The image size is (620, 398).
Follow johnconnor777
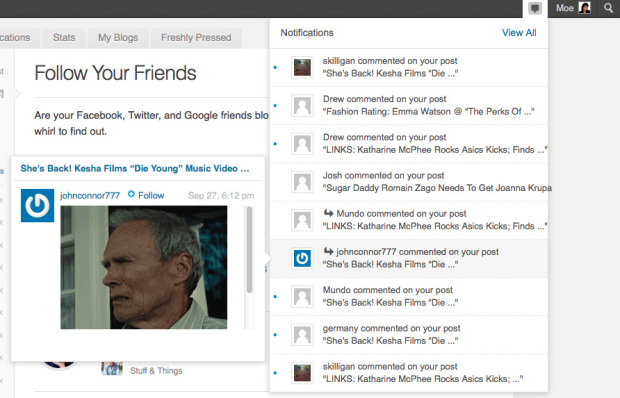[146, 195]
